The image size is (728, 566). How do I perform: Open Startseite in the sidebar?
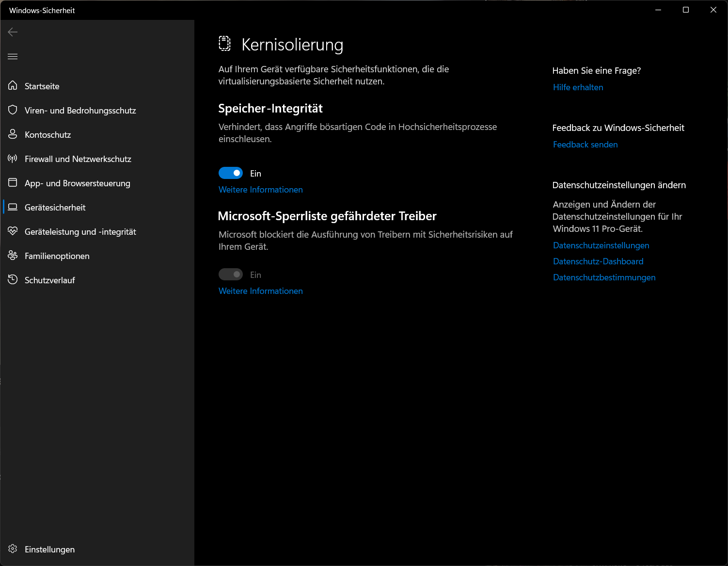[97, 86]
